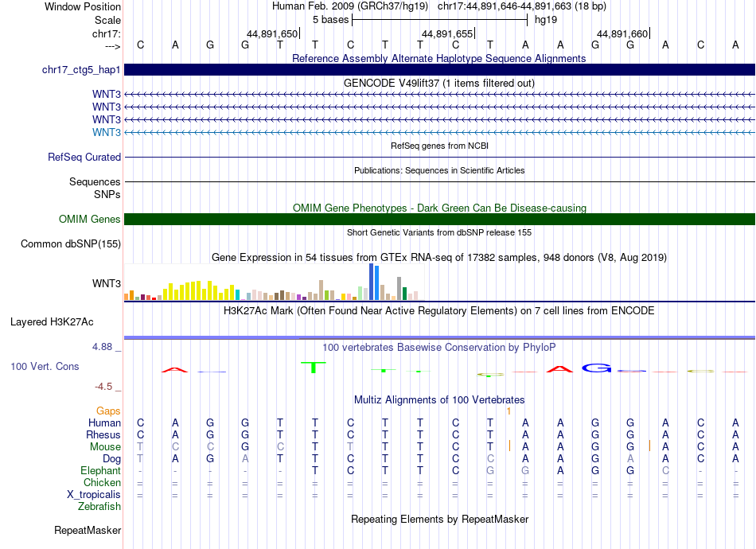The width and height of the screenshot is (756, 549).
Task: Click the Sequences track label
Action: click(95, 181)
